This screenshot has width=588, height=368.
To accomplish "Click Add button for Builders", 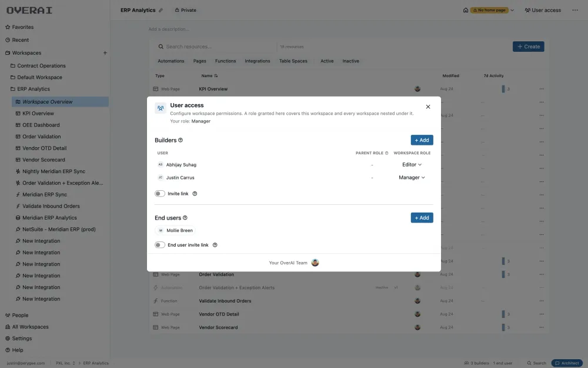I will 422,140.
